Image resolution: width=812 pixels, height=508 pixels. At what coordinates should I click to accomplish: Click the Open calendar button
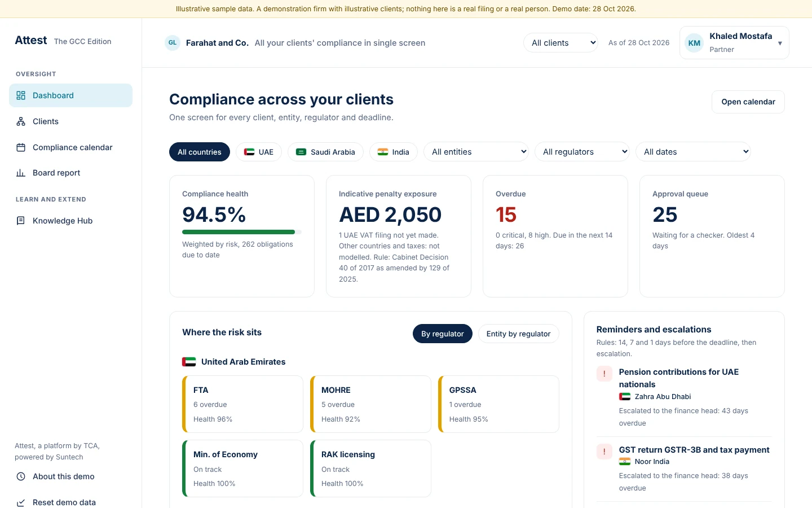point(748,102)
